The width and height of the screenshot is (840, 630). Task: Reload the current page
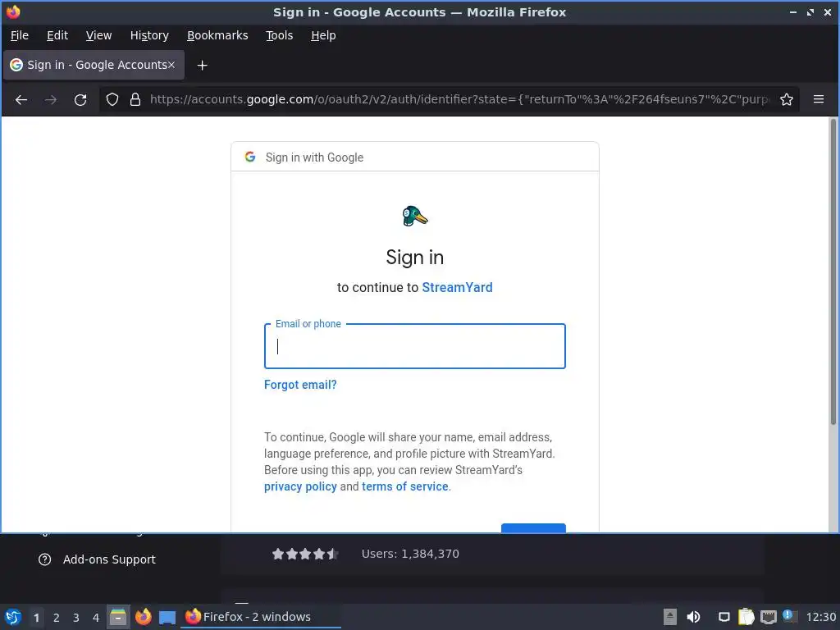pyautogui.click(x=80, y=99)
